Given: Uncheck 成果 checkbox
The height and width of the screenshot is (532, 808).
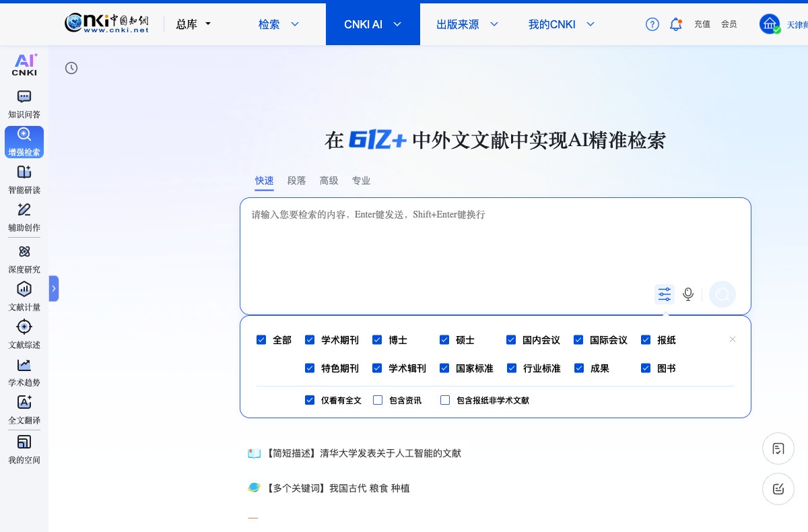Looking at the screenshot, I should coord(579,368).
